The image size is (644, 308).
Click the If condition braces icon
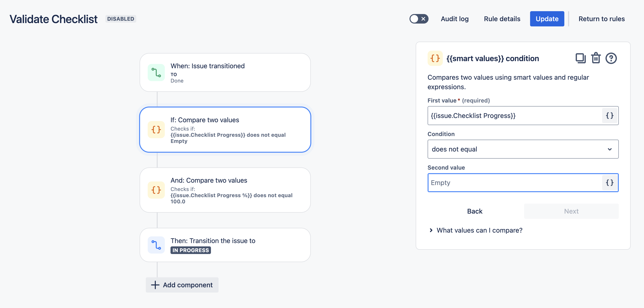pos(156,129)
